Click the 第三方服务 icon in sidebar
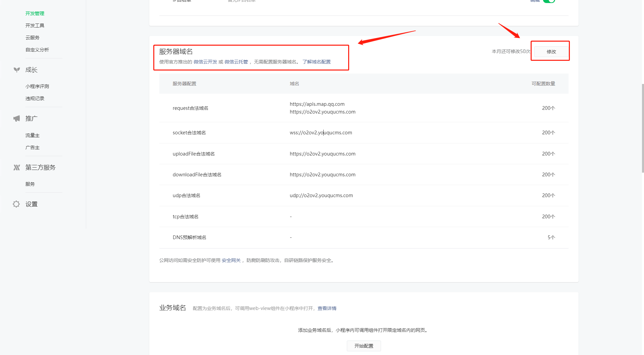The height and width of the screenshot is (355, 644). coord(16,168)
